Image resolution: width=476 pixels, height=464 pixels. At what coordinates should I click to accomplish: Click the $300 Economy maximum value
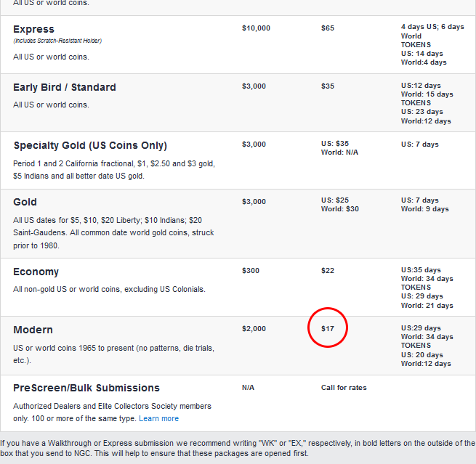(251, 270)
